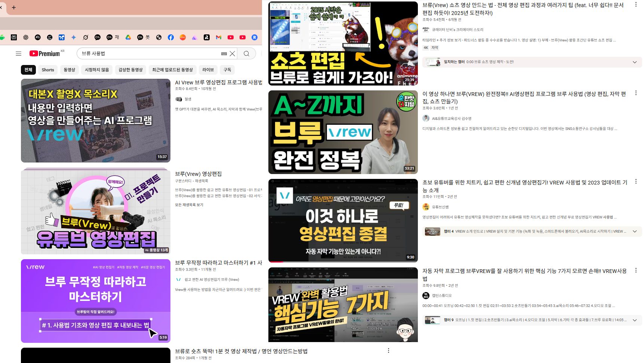Run search with the magnifier button

246,53
